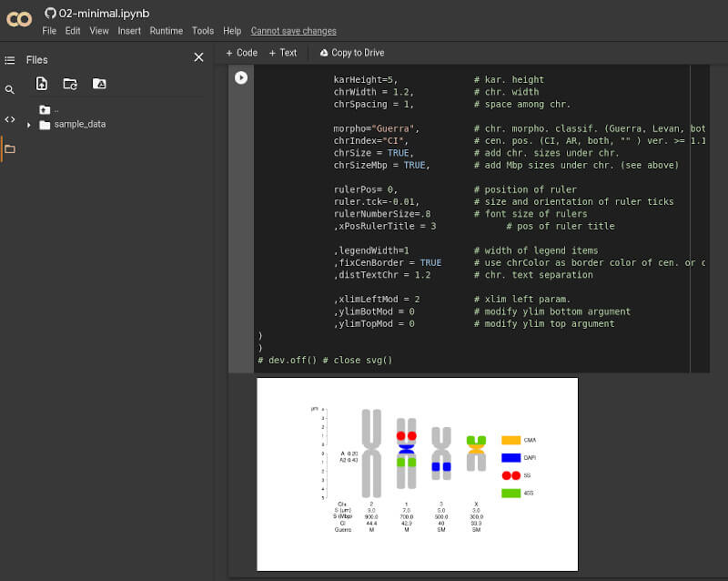Go up to parent directory folder
Image resolution: width=728 pixels, height=581 pixels.
[x=45, y=109]
